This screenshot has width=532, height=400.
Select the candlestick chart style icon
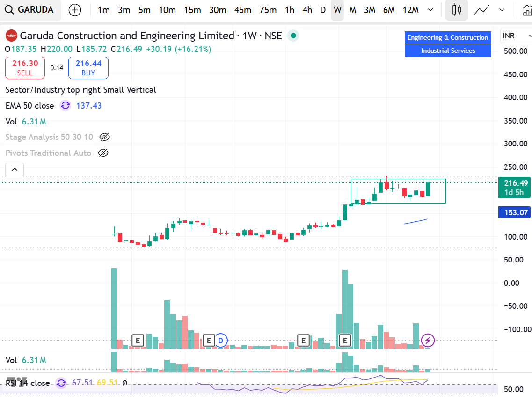(x=456, y=10)
